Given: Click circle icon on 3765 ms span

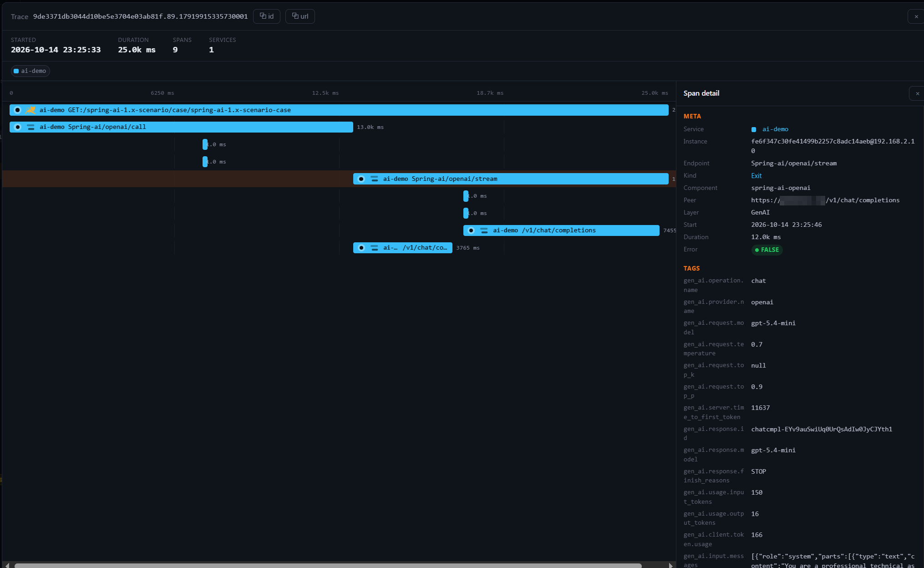Looking at the screenshot, I should (x=361, y=248).
